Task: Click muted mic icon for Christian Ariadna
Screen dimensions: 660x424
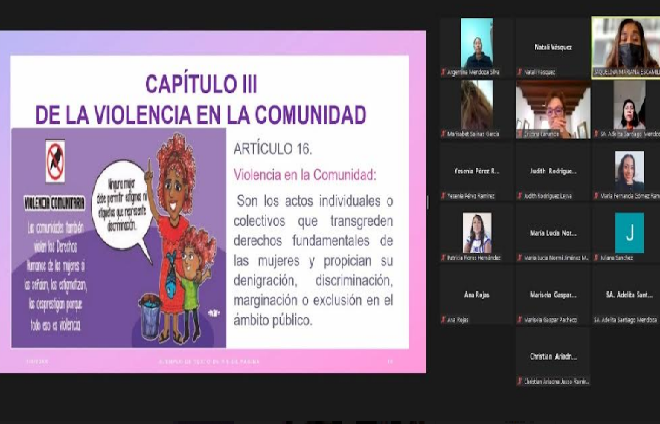Action: (520, 382)
